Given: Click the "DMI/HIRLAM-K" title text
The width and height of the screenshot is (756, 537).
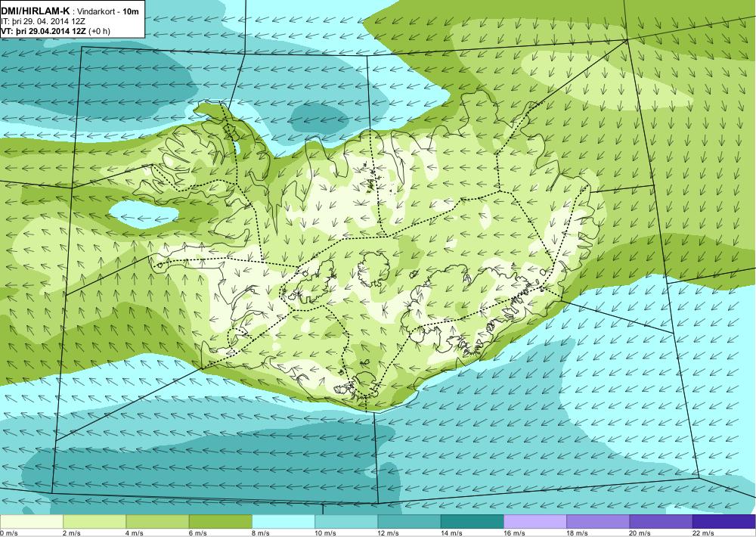Looking at the screenshot, I should pyautogui.click(x=36, y=11).
